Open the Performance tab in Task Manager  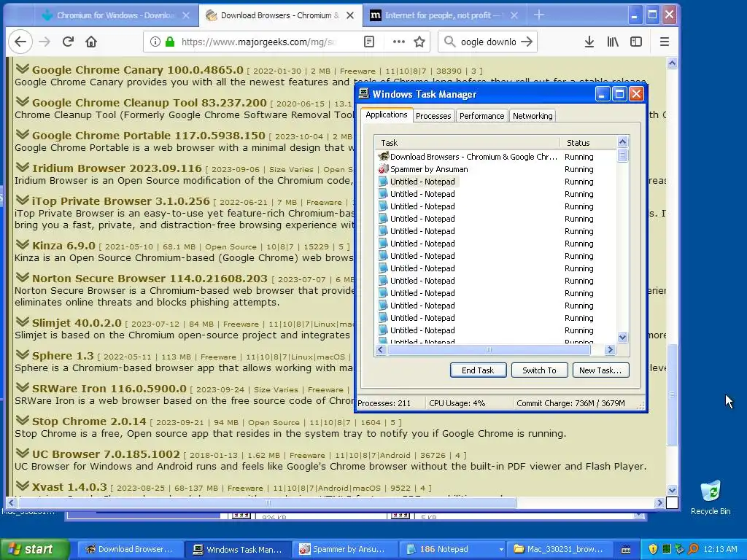[481, 116]
